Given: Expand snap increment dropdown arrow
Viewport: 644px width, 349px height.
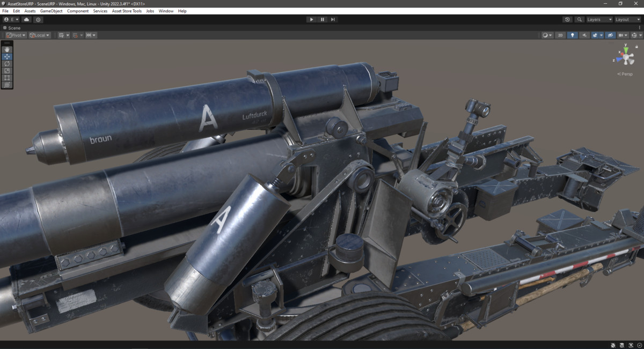Looking at the screenshot, I should pyautogui.click(x=94, y=35).
